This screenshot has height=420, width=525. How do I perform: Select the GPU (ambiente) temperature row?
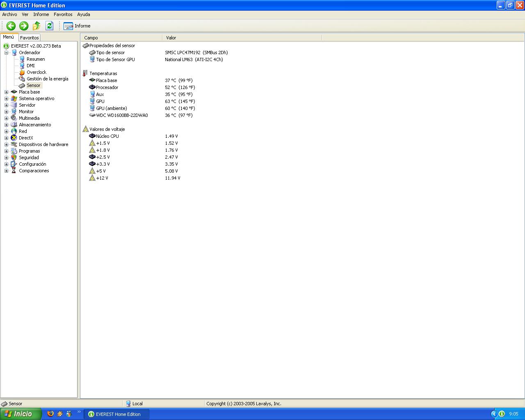(142, 108)
